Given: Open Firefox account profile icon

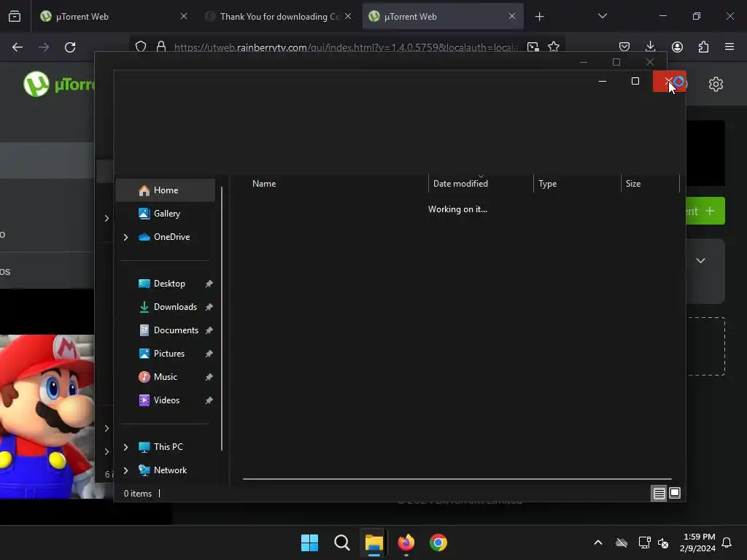Looking at the screenshot, I should tap(677, 47).
